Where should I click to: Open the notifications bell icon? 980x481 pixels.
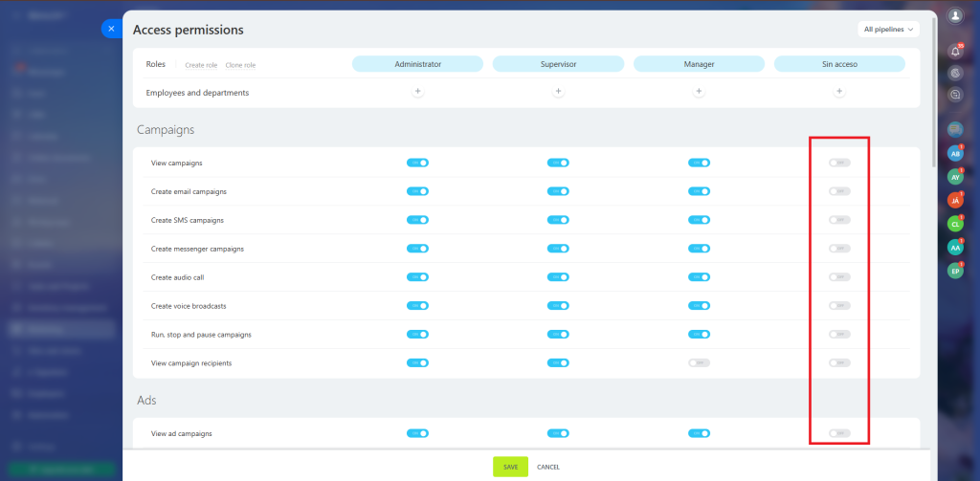[x=954, y=51]
